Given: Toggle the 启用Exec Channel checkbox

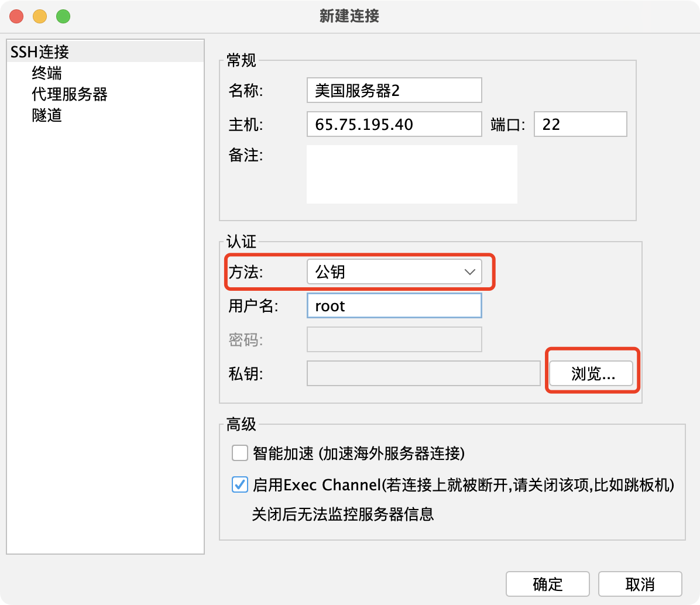Looking at the screenshot, I should [x=240, y=484].
